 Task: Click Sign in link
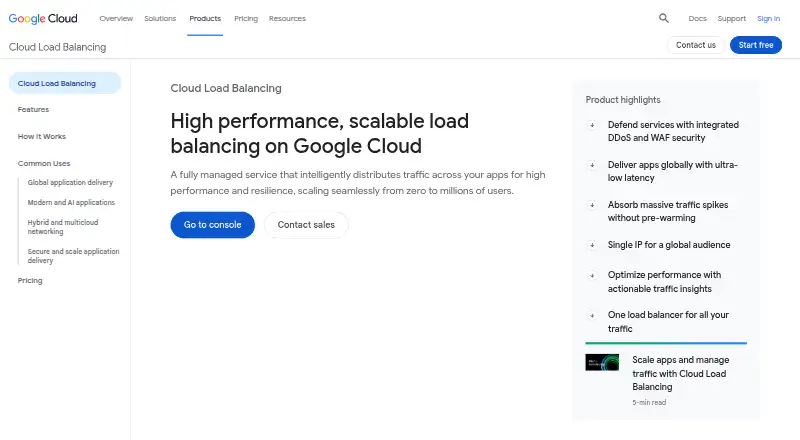coord(768,18)
